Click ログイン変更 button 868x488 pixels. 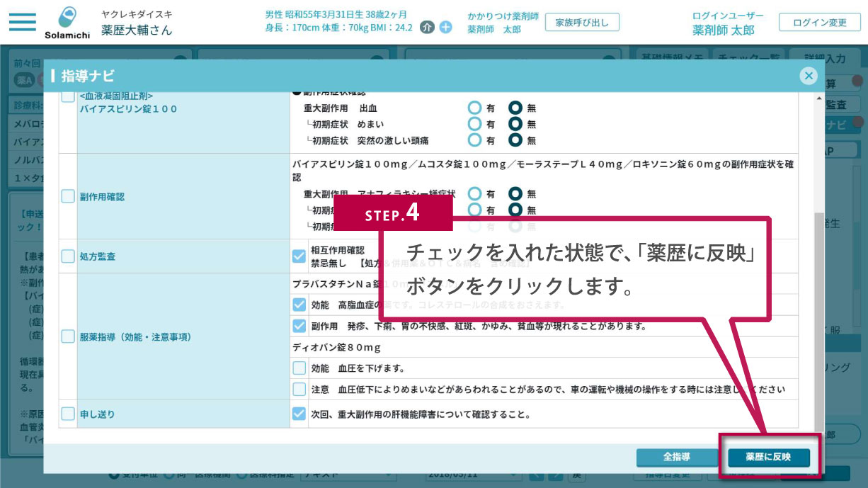point(819,22)
